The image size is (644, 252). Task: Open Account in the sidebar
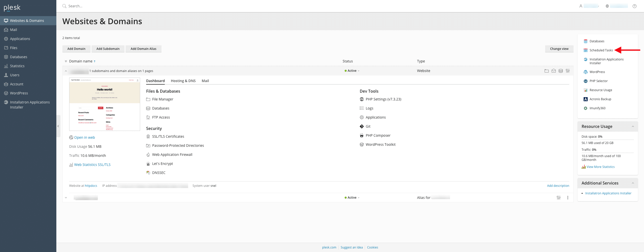click(x=28, y=84)
